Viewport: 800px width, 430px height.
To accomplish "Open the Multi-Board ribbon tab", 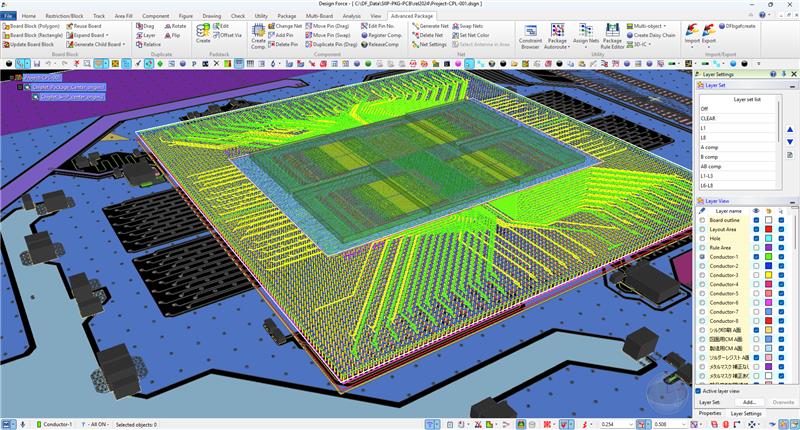I will point(319,16).
